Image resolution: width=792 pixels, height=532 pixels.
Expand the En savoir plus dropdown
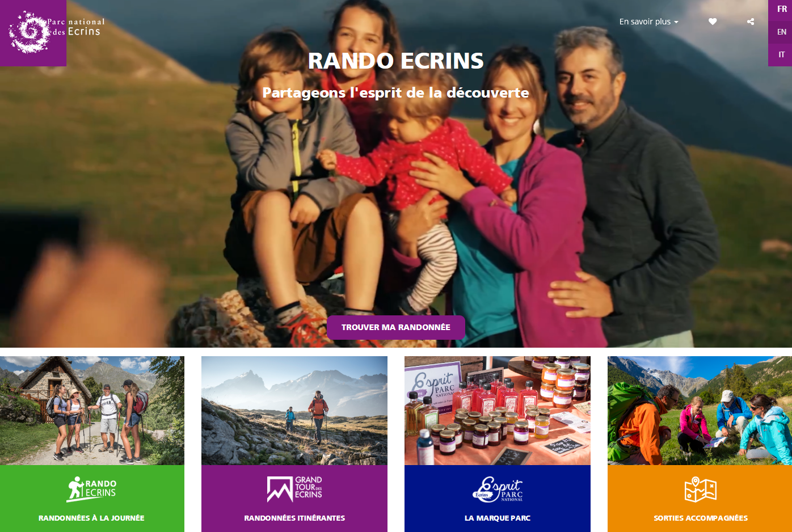click(x=648, y=22)
